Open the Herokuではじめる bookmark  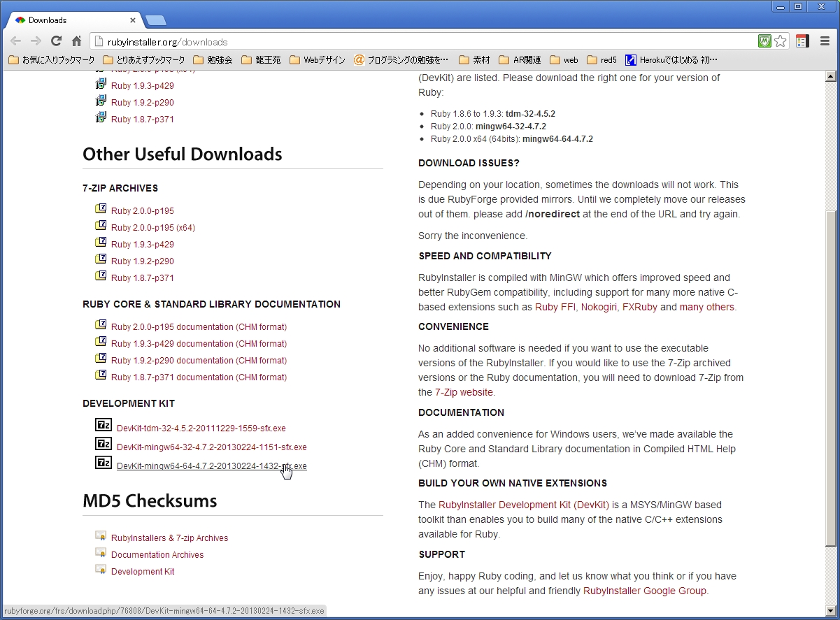pyautogui.click(x=671, y=60)
